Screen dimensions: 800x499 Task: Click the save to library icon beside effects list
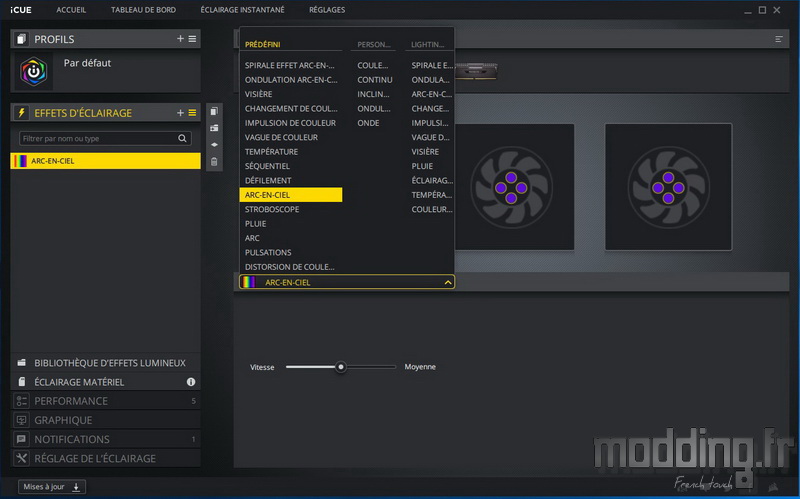214,128
